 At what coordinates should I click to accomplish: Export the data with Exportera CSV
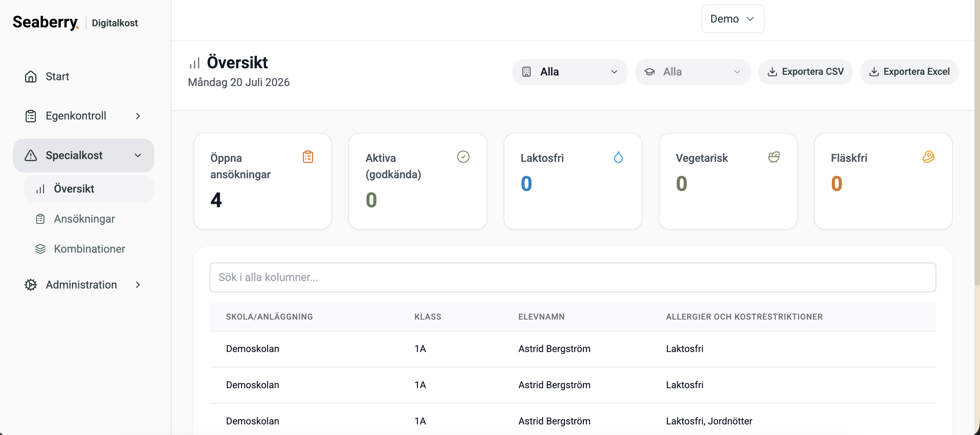coord(806,72)
